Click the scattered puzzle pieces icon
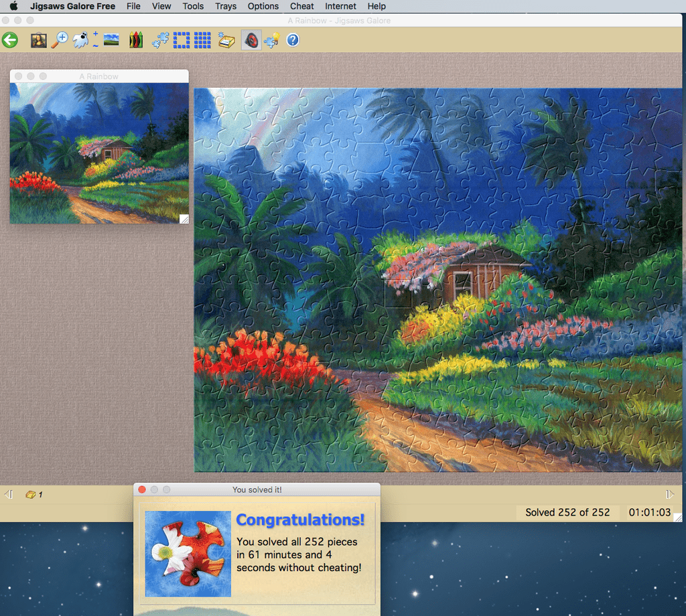 (x=160, y=40)
